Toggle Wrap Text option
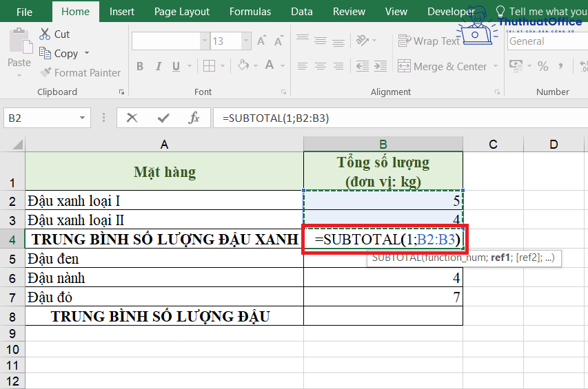Viewport: 588px width, 389px height. point(429,41)
